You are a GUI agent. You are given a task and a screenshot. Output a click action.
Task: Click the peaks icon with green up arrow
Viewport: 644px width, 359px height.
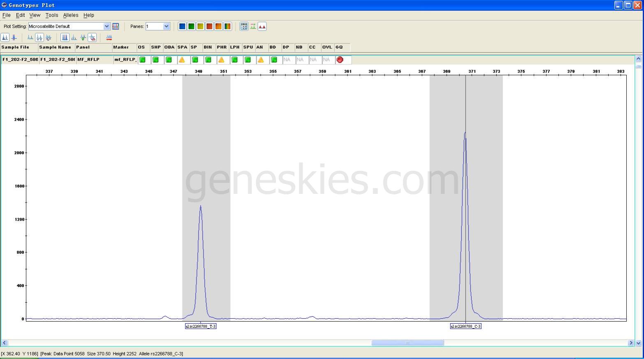(x=83, y=37)
